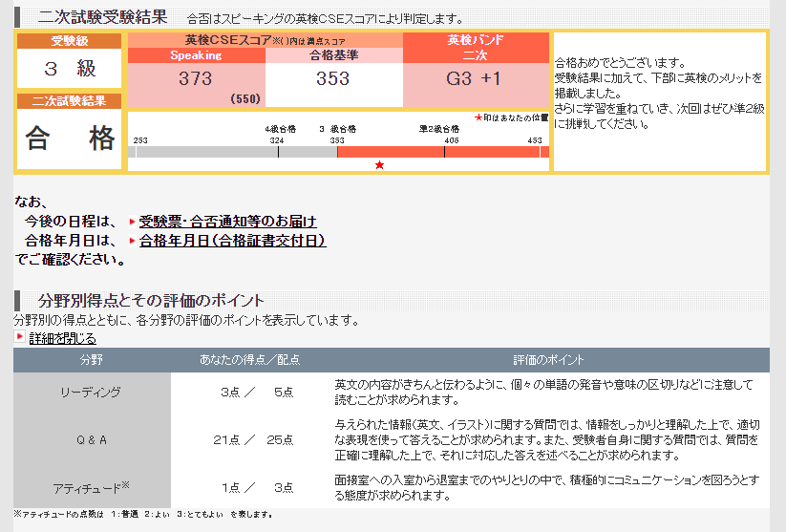Click the red section of the CSE score bar

(442, 152)
